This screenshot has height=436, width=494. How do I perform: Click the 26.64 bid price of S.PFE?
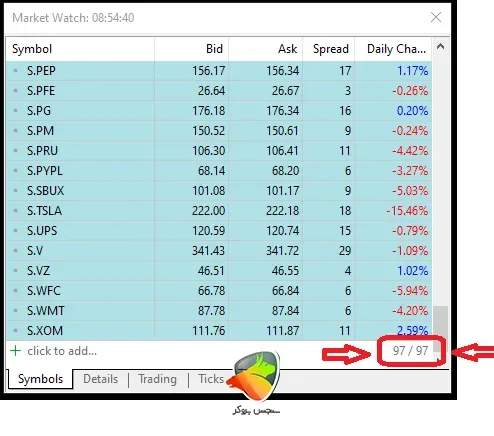pyautogui.click(x=211, y=91)
